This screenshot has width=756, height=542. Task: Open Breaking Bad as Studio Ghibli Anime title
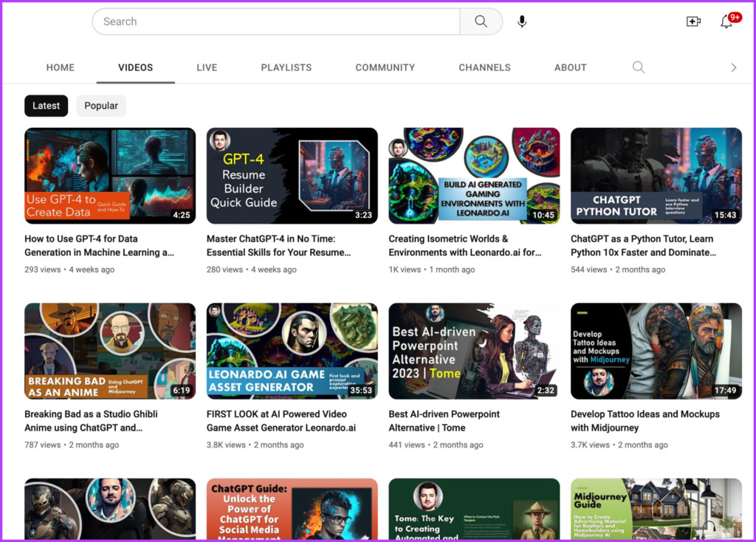coord(91,420)
